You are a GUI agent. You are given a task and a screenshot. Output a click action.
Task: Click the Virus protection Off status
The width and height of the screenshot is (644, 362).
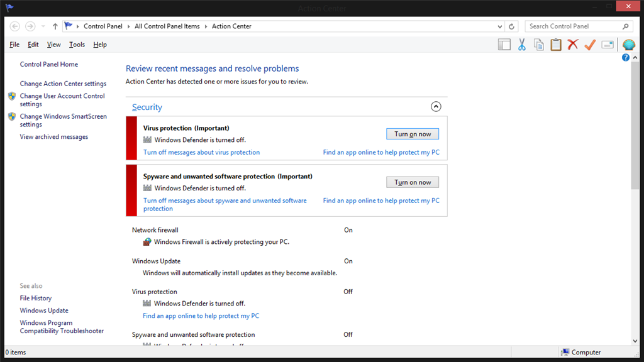point(348,292)
